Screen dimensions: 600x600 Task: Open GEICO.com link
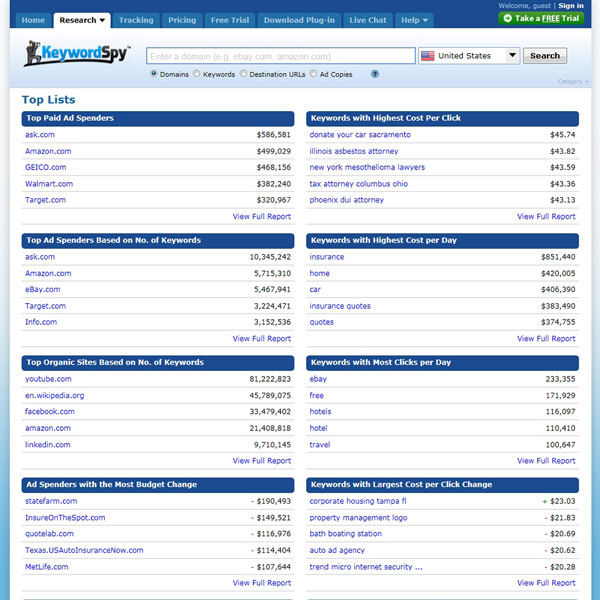(x=46, y=167)
